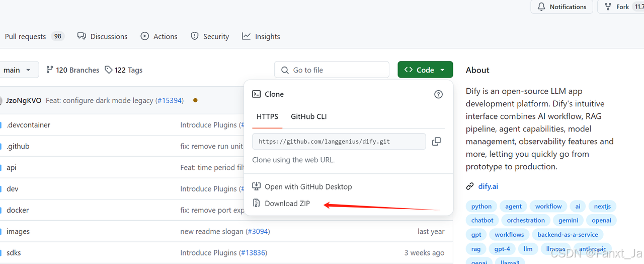Open the images folder

[x=18, y=232]
